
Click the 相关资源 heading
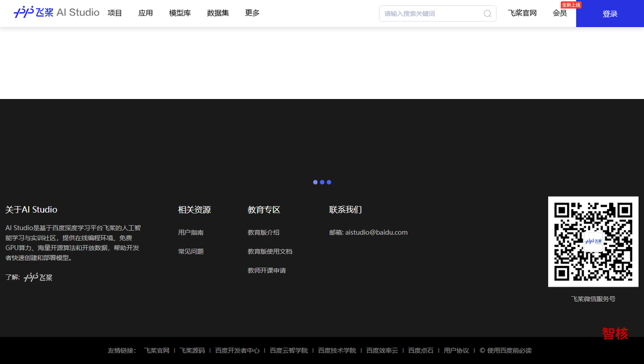[x=194, y=210]
